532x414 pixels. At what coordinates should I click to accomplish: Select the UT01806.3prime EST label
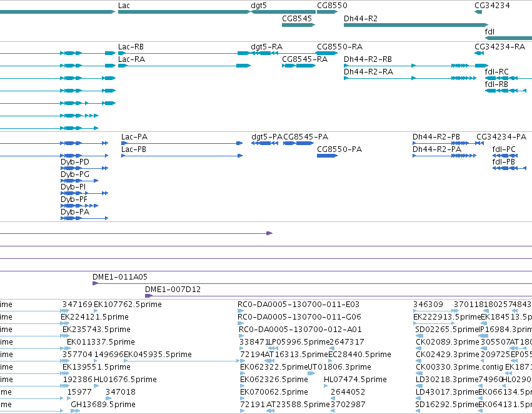click(x=339, y=368)
